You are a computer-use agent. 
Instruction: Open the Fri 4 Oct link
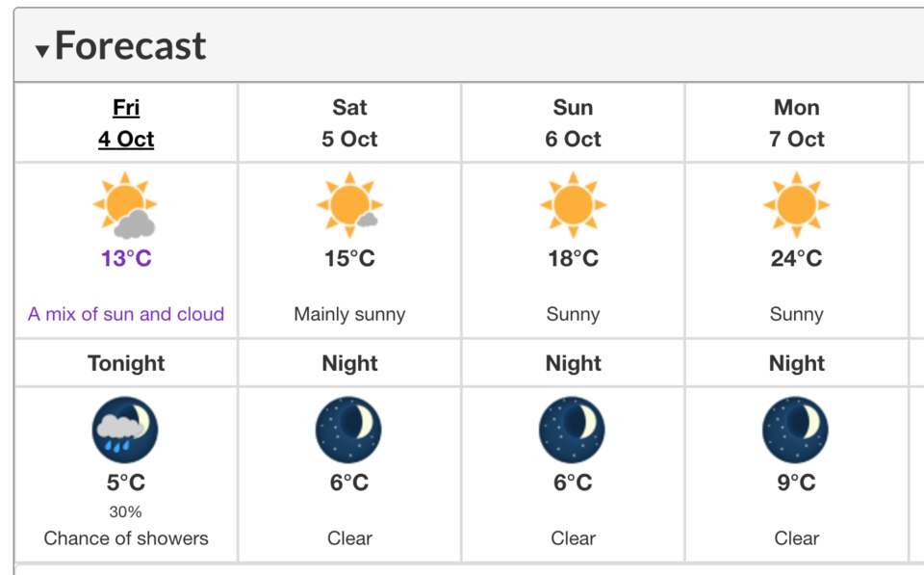(x=126, y=123)
